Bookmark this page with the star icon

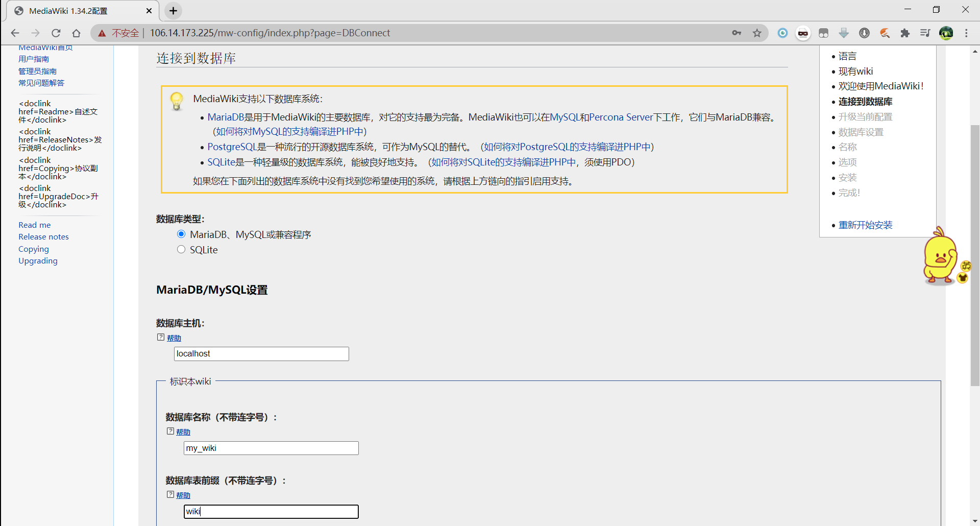point(757,33)
